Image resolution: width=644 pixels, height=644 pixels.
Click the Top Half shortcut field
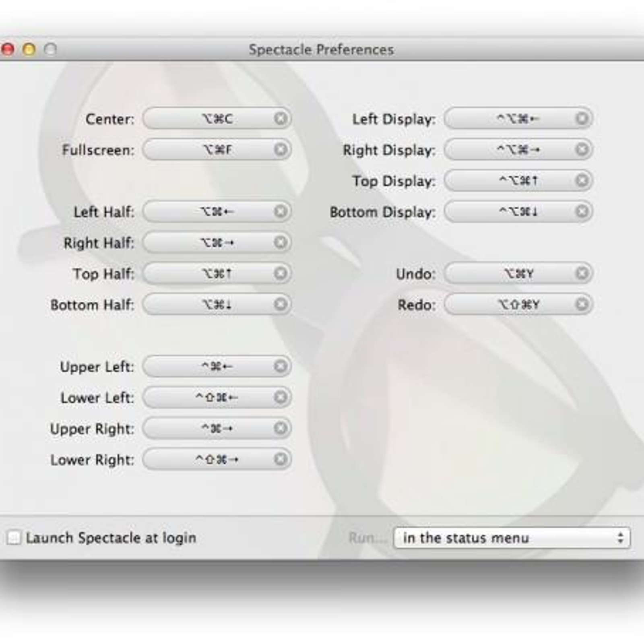tap(217, 273)
